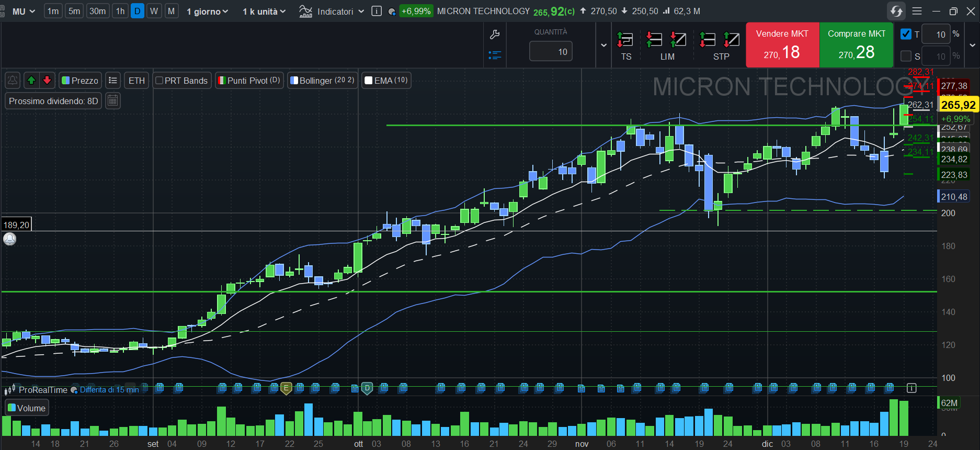
Task: Switch to the 1h timeframe
Action: [120, 11]
